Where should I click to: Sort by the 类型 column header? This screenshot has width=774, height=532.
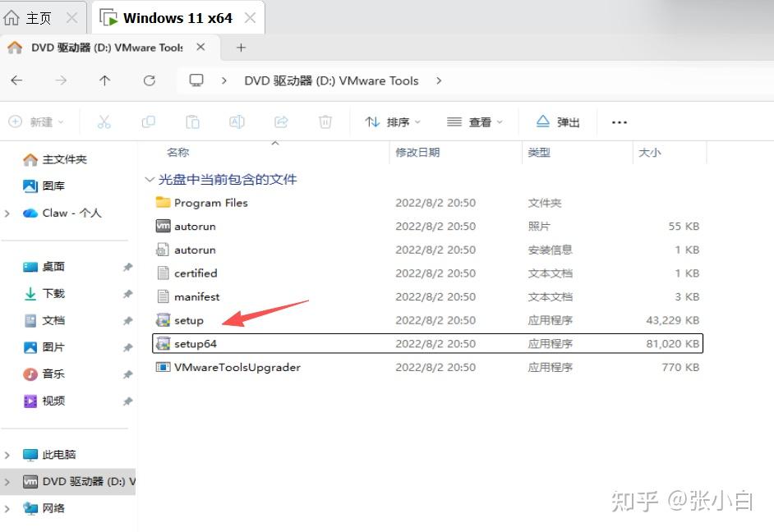click(x=539, y=153)
